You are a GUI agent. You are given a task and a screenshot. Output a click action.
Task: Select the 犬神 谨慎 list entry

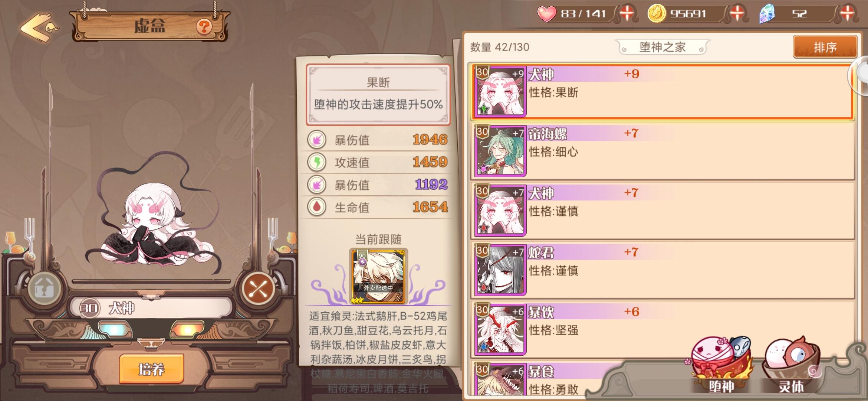coord(663,210)
